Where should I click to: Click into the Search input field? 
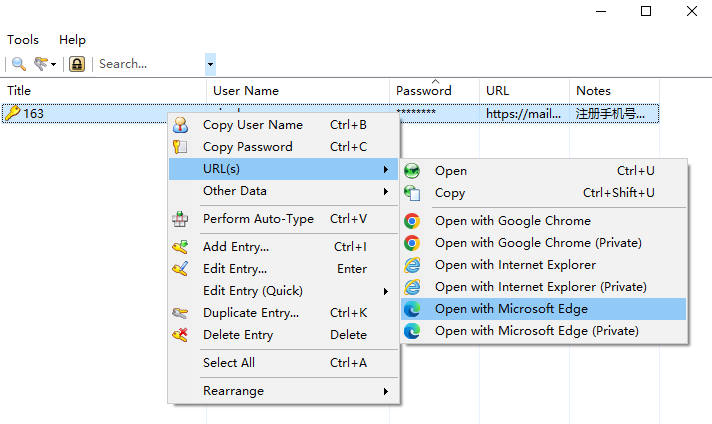[x=148, y=64]
